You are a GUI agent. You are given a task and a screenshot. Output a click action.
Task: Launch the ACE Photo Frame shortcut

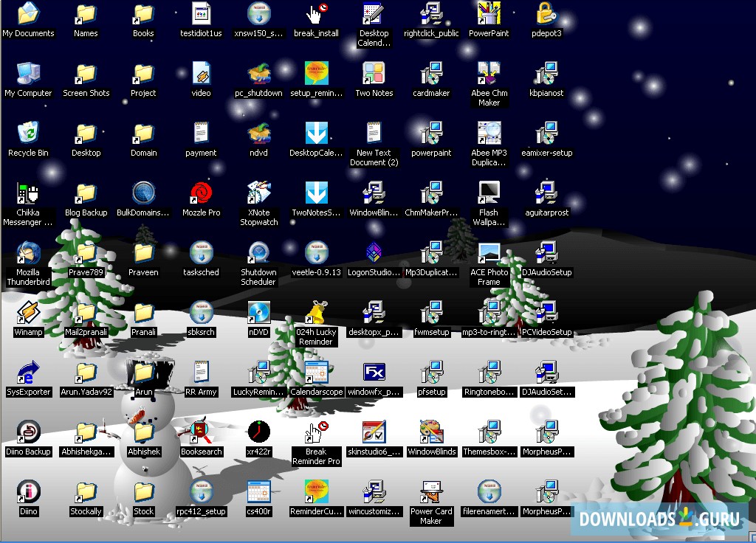pyautogui.click(x=489, y=252)
